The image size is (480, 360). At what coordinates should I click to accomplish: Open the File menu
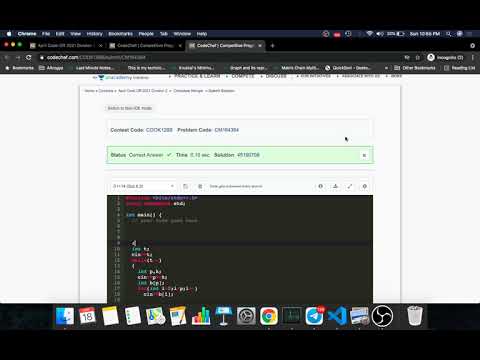click(x=46, y=34)
